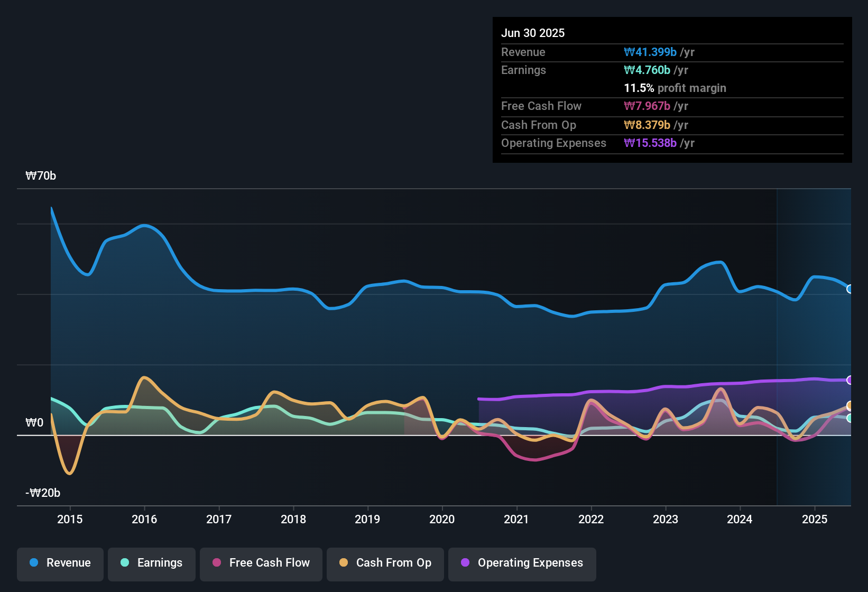The height and width of the screenshot is (592, 868).
Task: Click the Operating Expenses endpoint marker
Action: point(850,380)
